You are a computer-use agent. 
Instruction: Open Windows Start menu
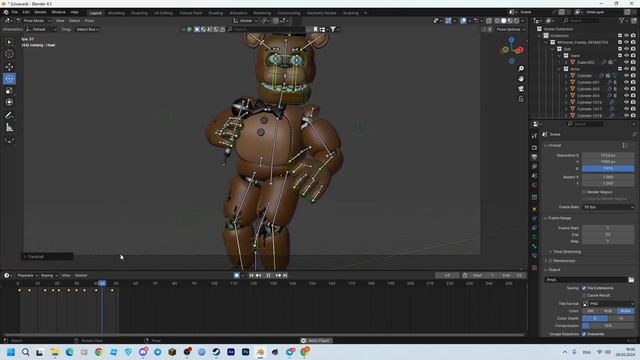pos(11,352)
